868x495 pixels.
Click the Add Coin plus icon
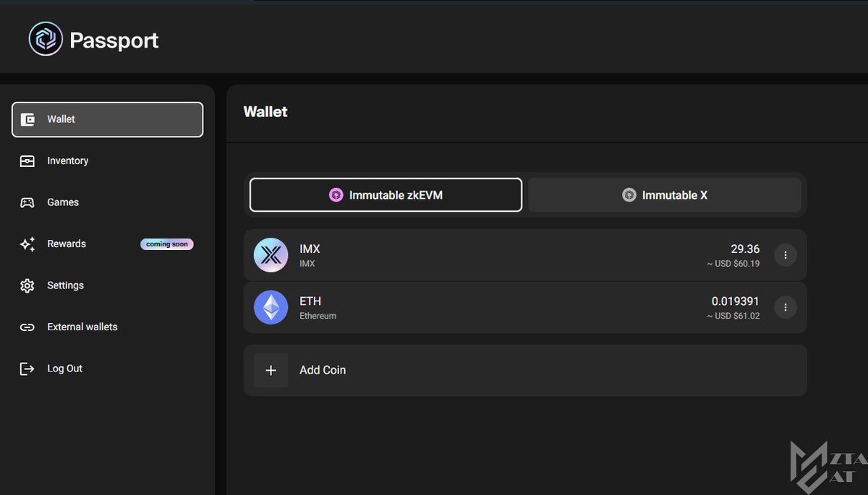pos(271,370)
